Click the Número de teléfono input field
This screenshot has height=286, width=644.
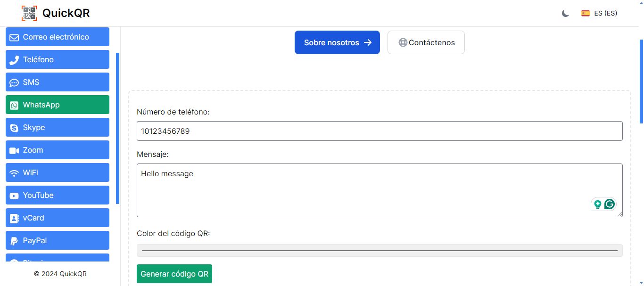coord(380,131)
